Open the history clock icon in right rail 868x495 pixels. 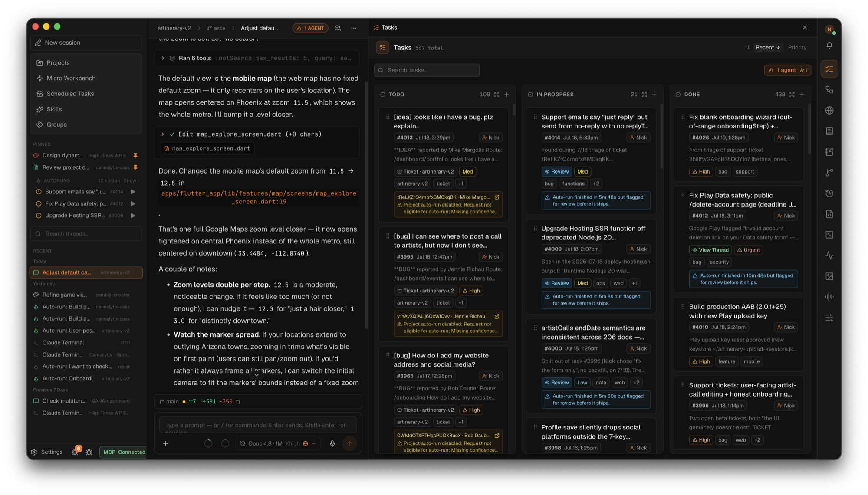(x=829, y=193)
